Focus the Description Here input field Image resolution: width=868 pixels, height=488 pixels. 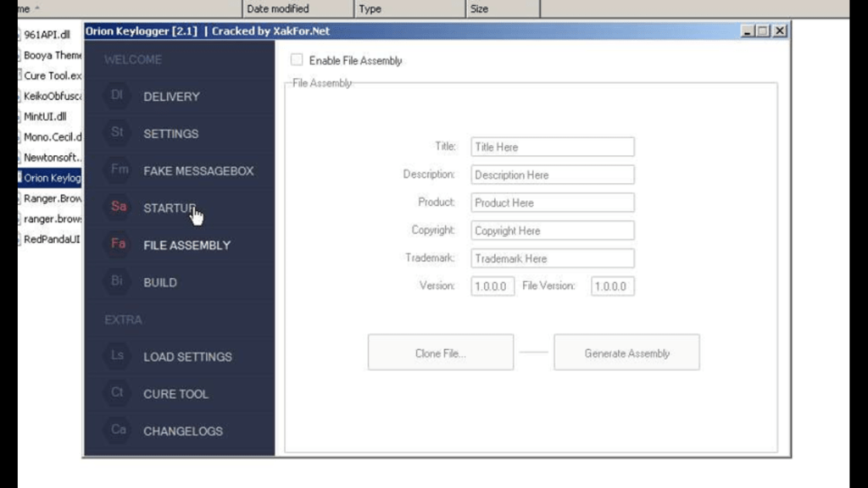(553, 175)
